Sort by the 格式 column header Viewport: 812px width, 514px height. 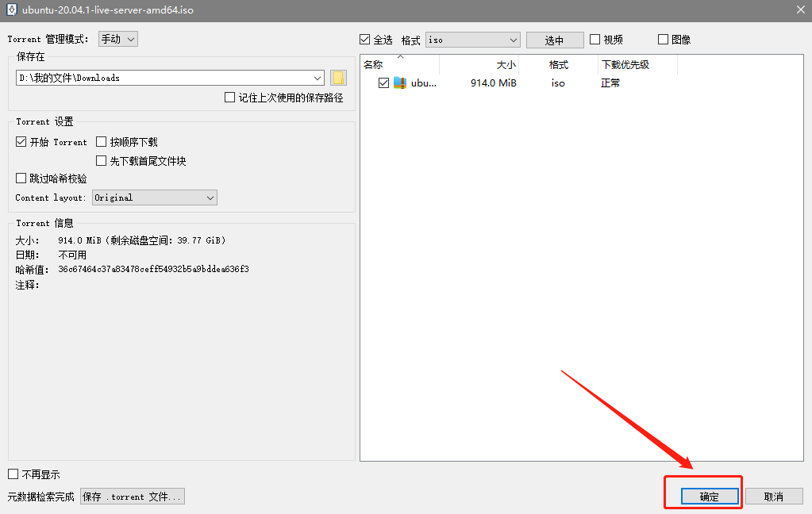[x=558, y=65]
